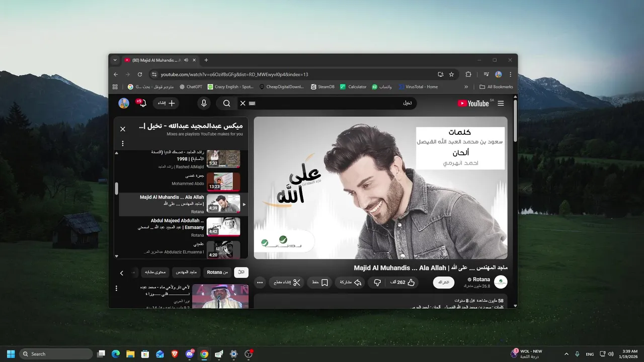This screenshot has width=644, height=362.
Task: Click the YouTube search magnifier button
Action: [x=227, y=103]
